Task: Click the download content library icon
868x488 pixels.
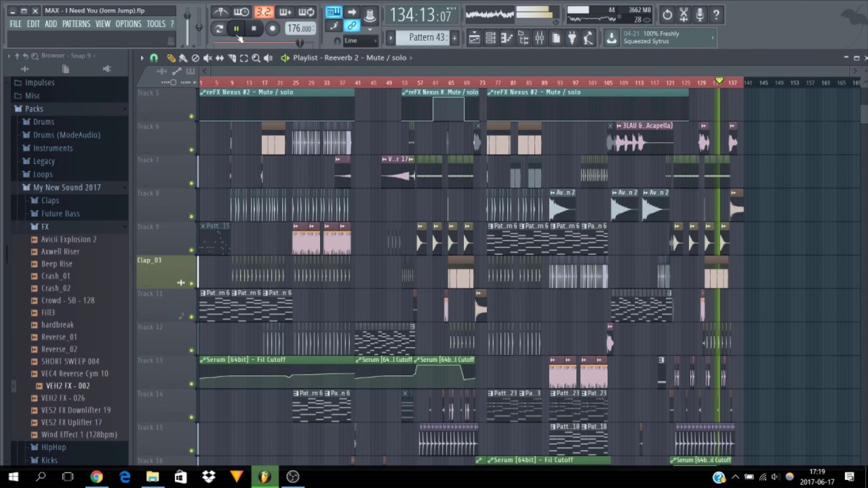Action: pyautogui.click(x=612, y=38)
